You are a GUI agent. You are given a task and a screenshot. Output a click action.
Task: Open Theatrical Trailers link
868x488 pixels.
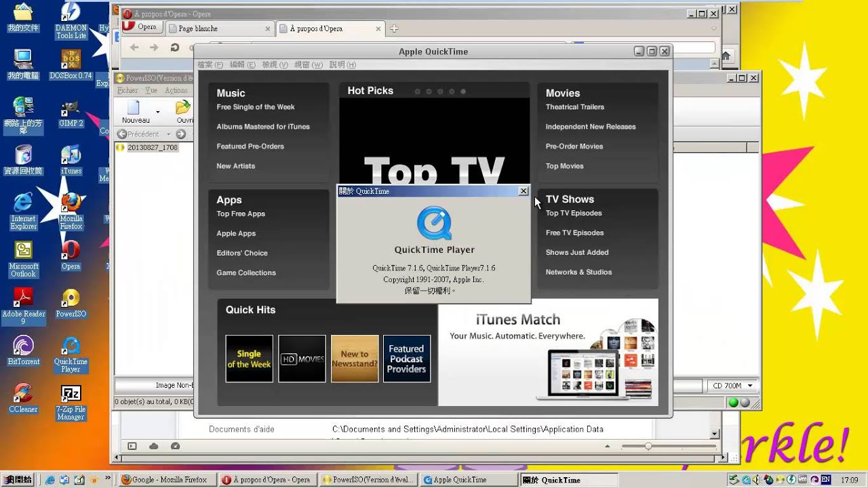click(x=575, y=107)
